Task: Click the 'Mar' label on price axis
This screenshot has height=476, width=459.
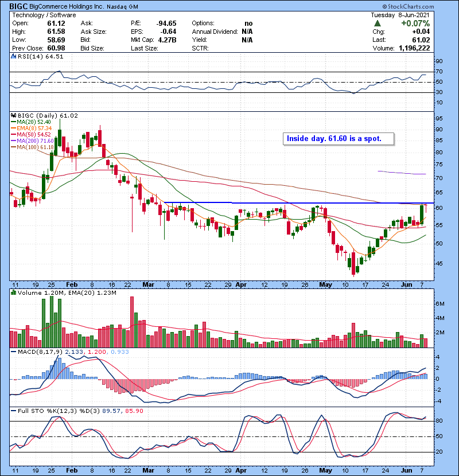Action: pos(148,284)
